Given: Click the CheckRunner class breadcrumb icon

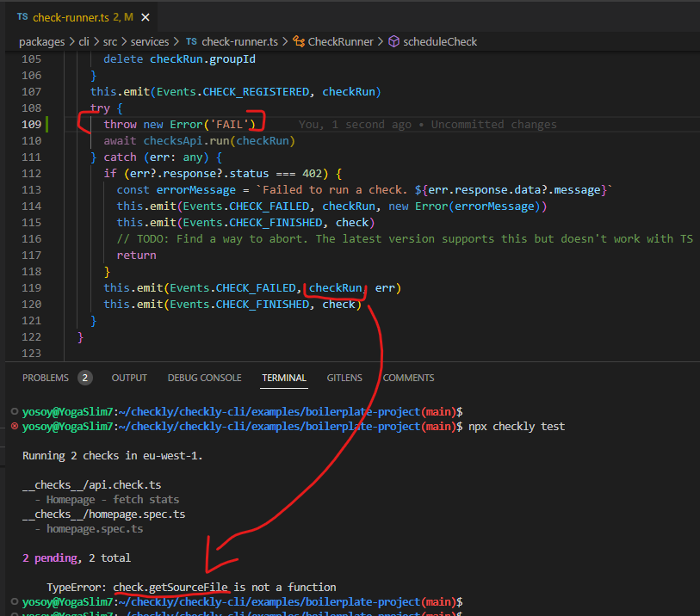Looking at the screenshot, I should click(x=299, y=42).
